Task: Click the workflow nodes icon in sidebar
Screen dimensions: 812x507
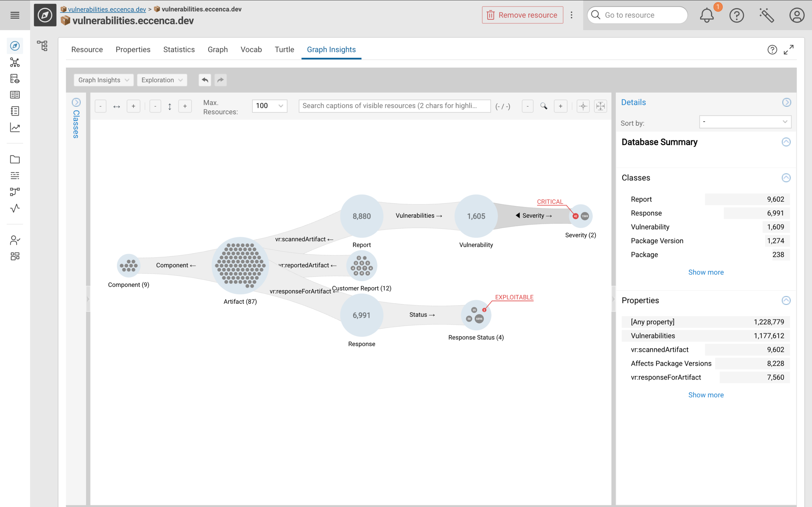Action: click(15, 191)
